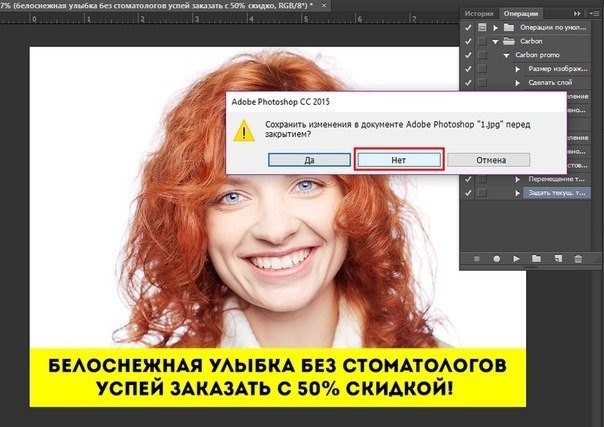
Task: Click the Begin recording circle icon
Action: 497,259
